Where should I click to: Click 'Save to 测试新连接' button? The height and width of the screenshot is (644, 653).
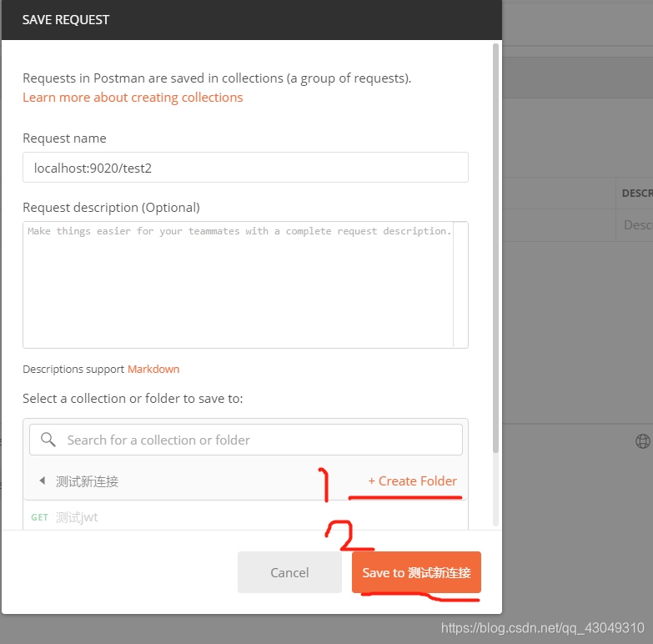tap(416, 572)
